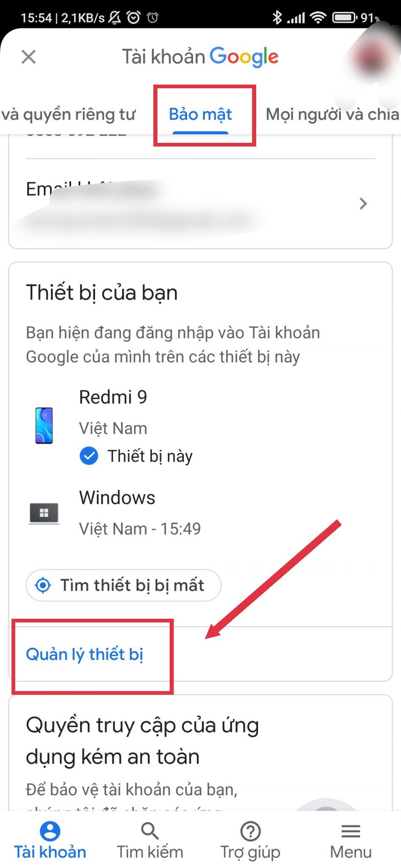Tap the blue Thiết bị này checkmark
This screenshot has height=868, width=401.
(89, 456)
